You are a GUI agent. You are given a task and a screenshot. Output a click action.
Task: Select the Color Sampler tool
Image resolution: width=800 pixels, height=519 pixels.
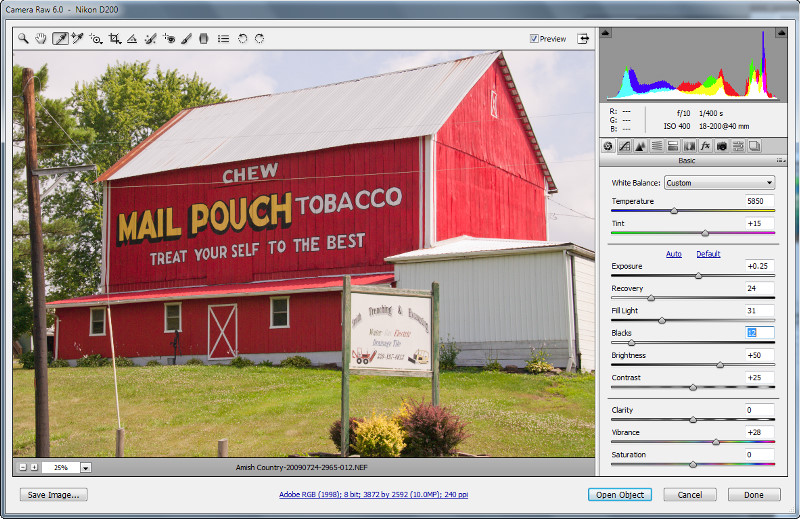click(78, 38)
